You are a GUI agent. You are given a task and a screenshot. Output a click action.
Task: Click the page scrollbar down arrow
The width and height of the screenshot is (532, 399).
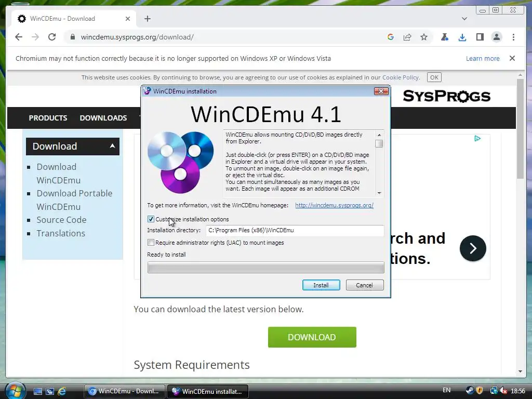click(520, 371)
